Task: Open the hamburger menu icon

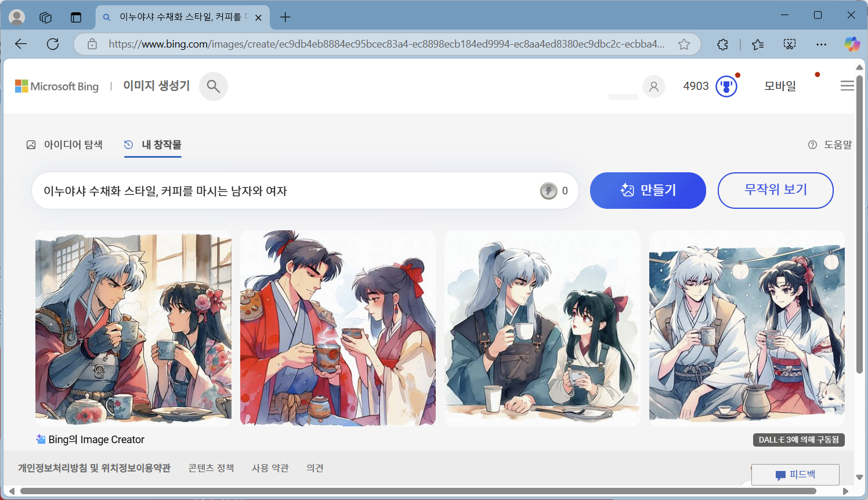Action: 847,86
